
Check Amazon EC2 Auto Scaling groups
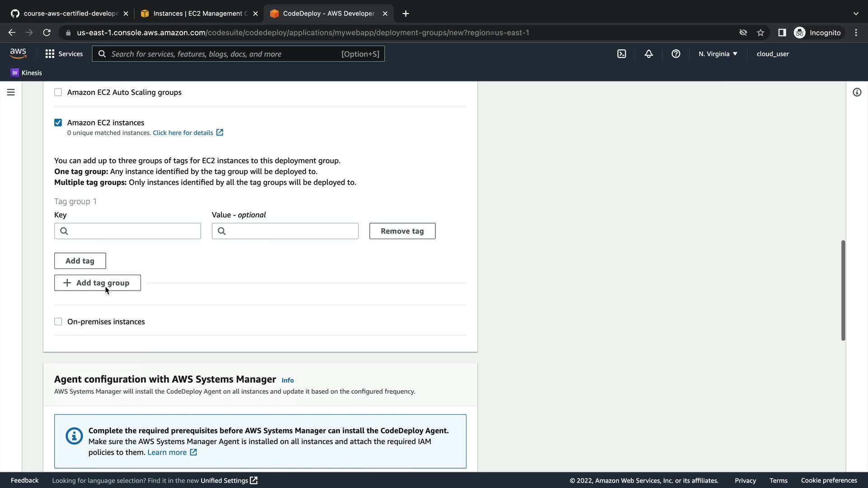point(58,92)
